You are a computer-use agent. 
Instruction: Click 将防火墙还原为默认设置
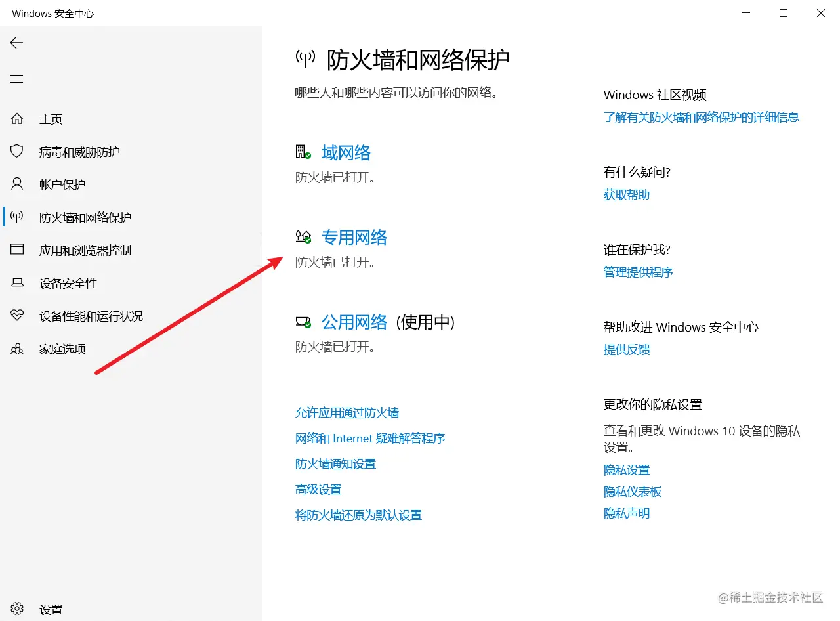pyautogui.click(x=358, y=515)
